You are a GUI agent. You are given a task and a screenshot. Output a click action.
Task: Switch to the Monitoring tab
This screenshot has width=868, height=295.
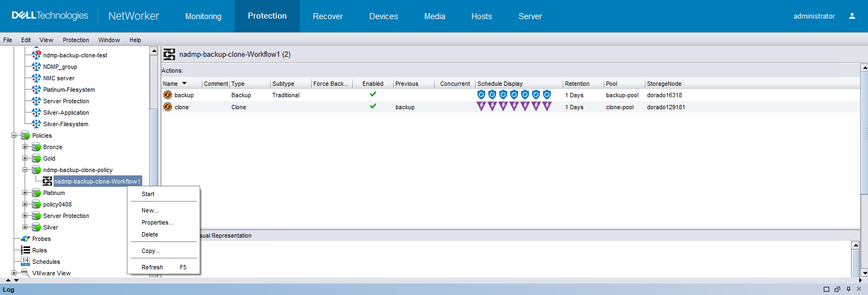(203, 16)
